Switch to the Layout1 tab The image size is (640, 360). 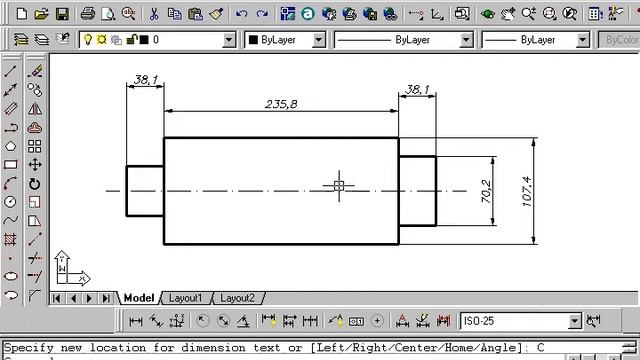[x=185, y=298]
